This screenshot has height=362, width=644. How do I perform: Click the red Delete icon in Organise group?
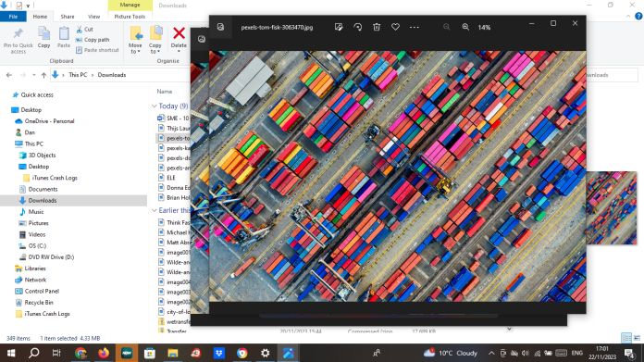pos(179,33)
